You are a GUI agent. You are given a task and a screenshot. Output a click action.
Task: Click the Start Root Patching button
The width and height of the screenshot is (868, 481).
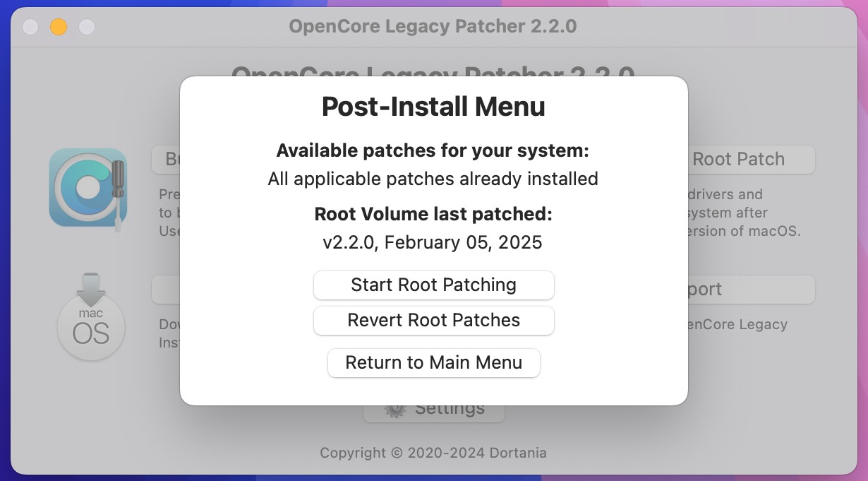(x=434, y=285)
